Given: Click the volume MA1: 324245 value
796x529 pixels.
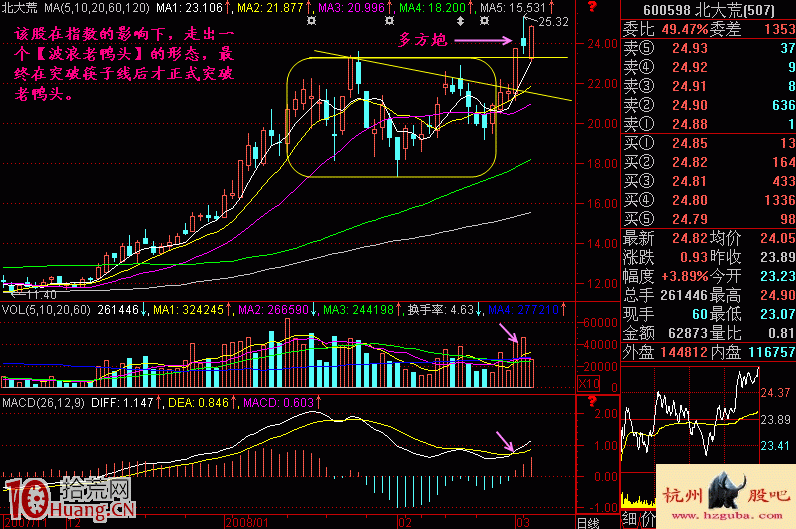Looking at the screenshot, I should pyautogui.click(x=188, y=310).
